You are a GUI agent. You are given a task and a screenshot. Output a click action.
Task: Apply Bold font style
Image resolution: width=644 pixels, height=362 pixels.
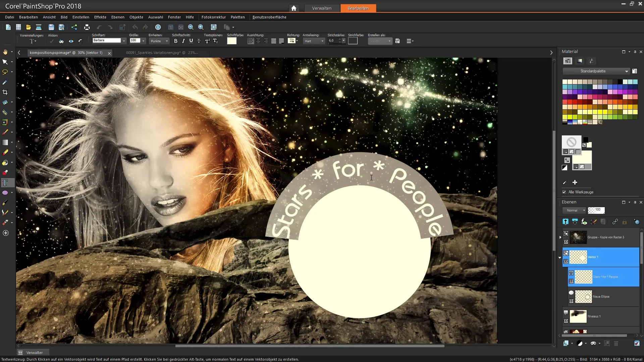176,41
